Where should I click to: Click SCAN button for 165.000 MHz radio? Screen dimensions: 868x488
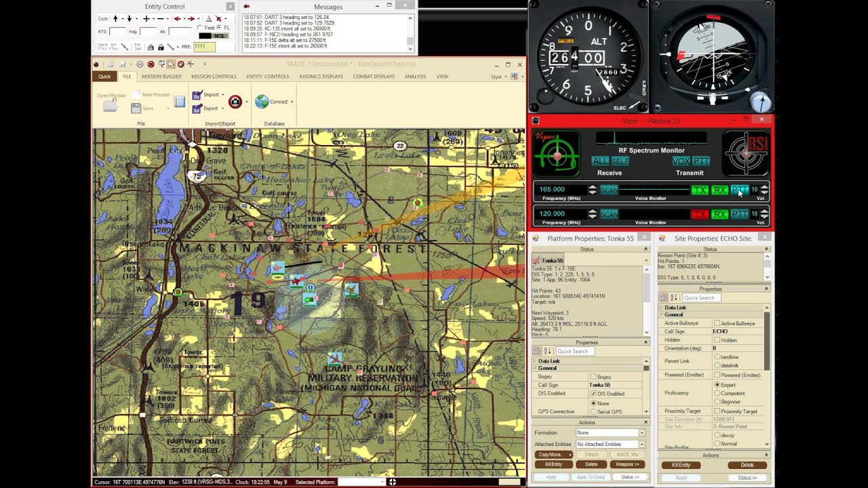point(609,190)
